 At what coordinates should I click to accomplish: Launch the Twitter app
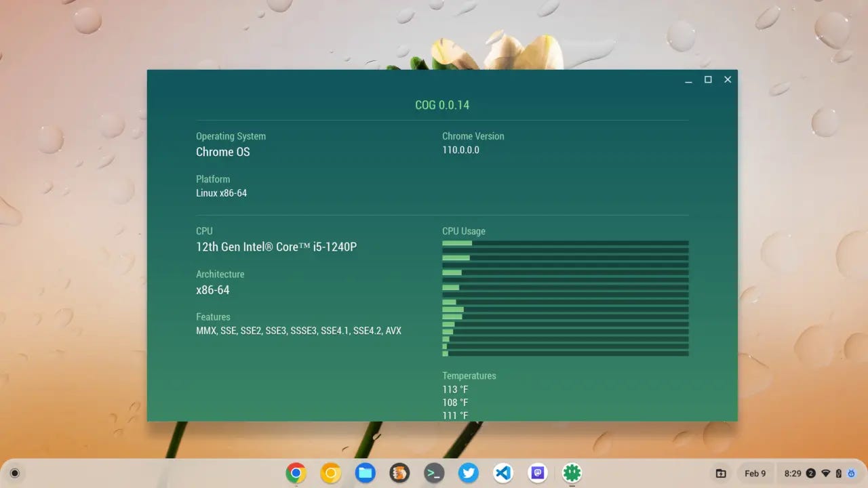click(x=469, y=473)
